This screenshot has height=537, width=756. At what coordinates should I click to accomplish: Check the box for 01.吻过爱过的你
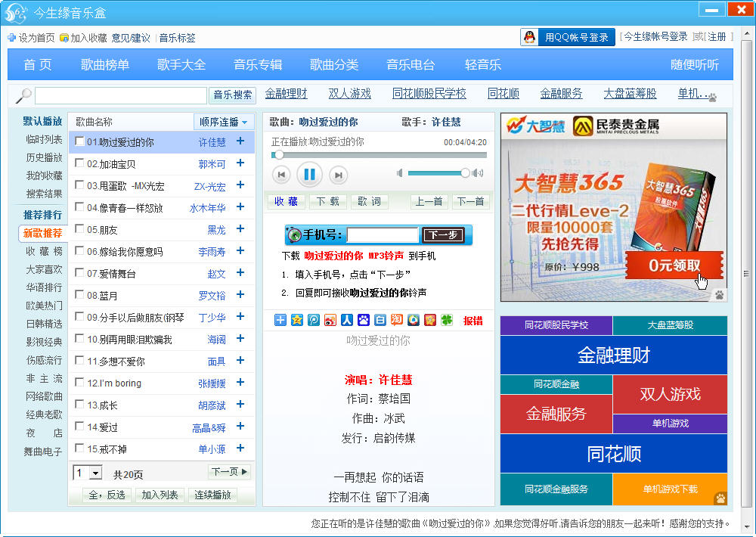(79, 141)
